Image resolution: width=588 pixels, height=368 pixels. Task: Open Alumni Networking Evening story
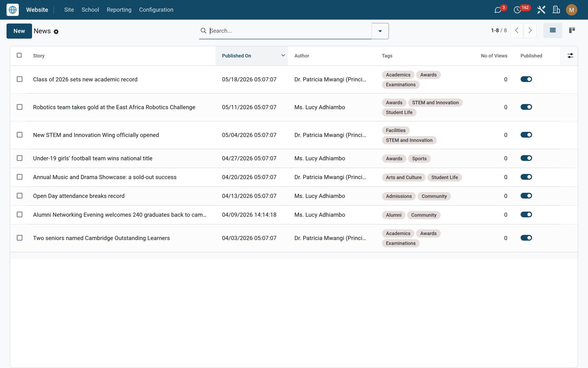[120, 215]
